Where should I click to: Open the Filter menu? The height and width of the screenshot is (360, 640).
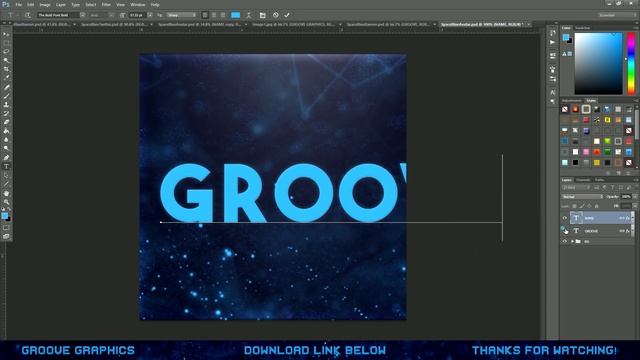(106, 4)
